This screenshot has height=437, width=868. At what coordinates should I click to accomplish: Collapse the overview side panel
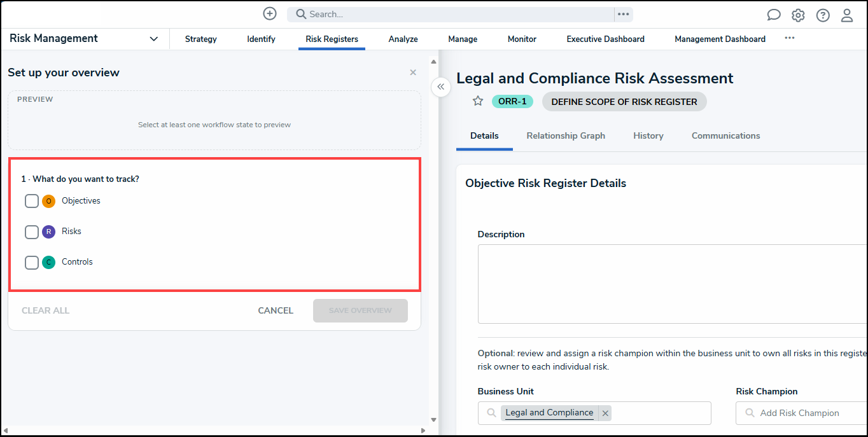(x=441, y=87)
